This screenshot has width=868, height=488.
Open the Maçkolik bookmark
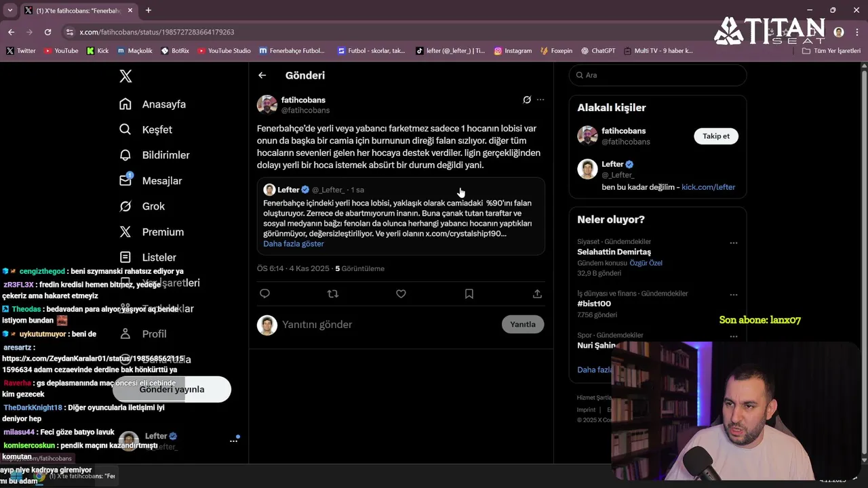tap(135, 51)
